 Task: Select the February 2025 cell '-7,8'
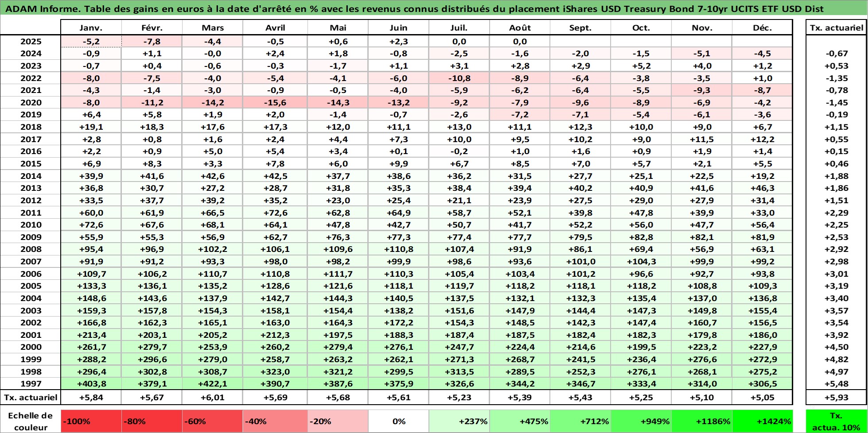tap(152, 42)
